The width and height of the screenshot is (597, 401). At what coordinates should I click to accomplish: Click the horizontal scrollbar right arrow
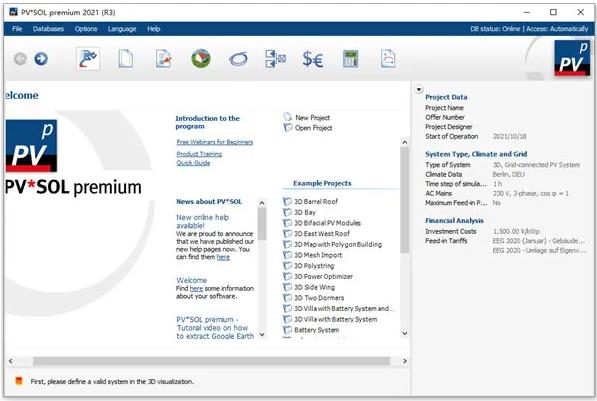click(405, 361)
